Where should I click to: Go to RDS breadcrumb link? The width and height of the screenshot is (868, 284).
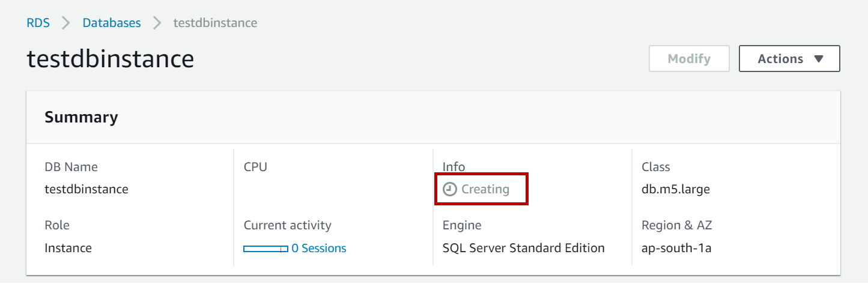tap(38, 23)
